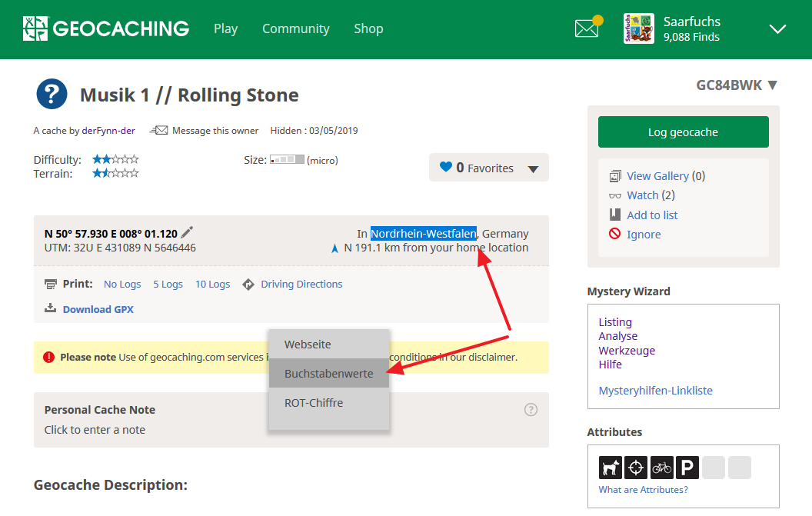Open Mystery Wizard Listing
This screenshot has height=516, width=812.
[x=615, y=321]
